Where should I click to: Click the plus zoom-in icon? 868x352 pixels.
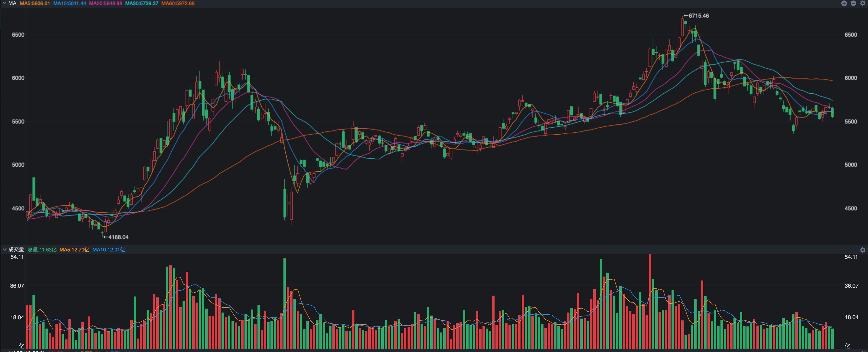(x=844, y=3)
